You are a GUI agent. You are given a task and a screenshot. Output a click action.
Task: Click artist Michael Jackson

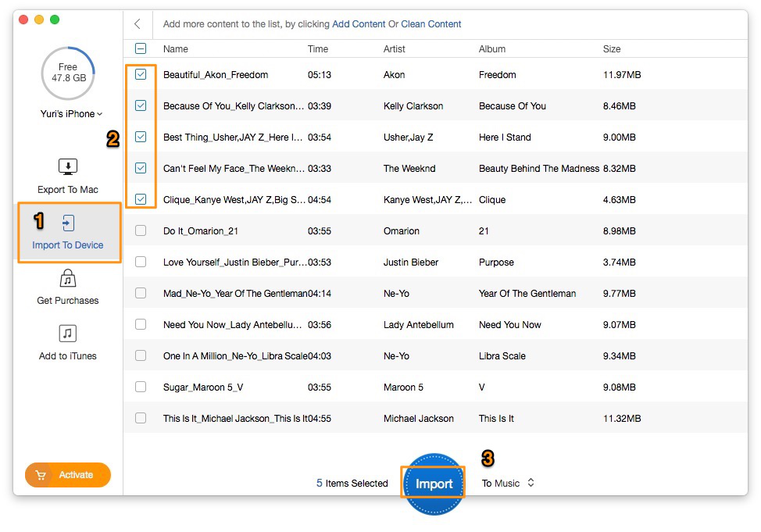pos(418,419)
